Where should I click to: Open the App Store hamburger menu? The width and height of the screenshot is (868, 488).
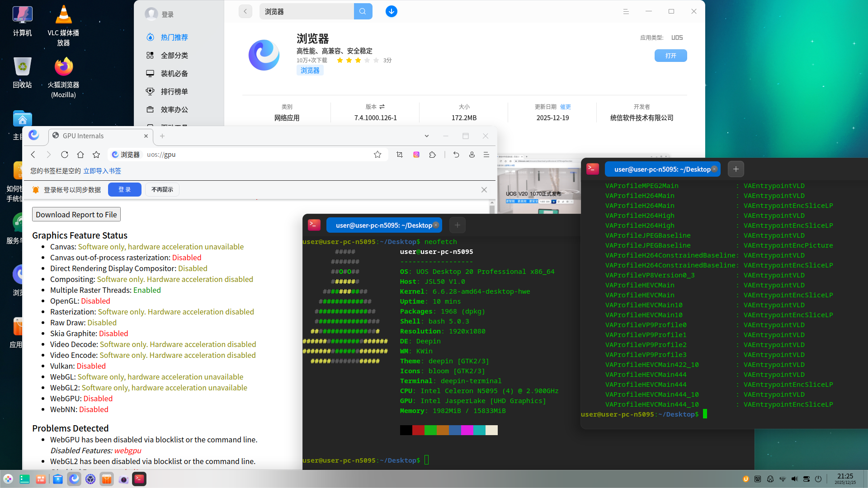[626, 11]
